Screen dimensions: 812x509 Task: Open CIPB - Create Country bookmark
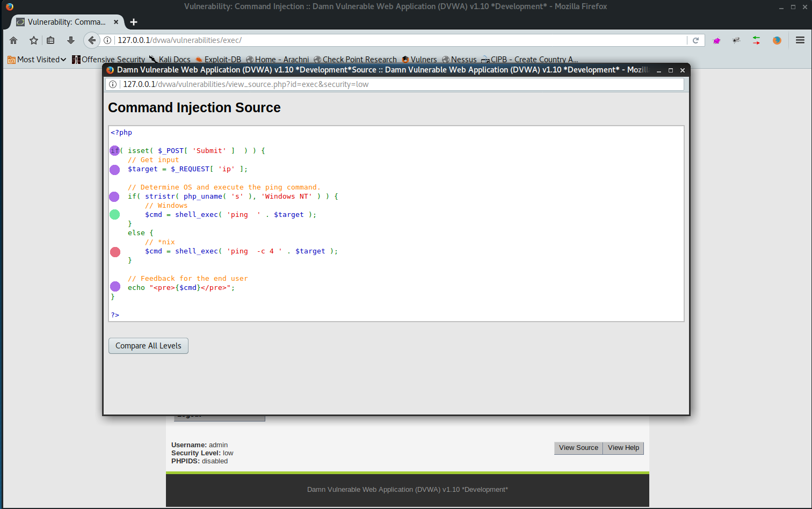point(530,60)
